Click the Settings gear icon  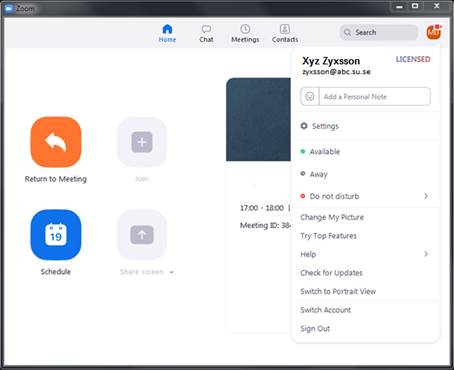(x=304, y=126)
